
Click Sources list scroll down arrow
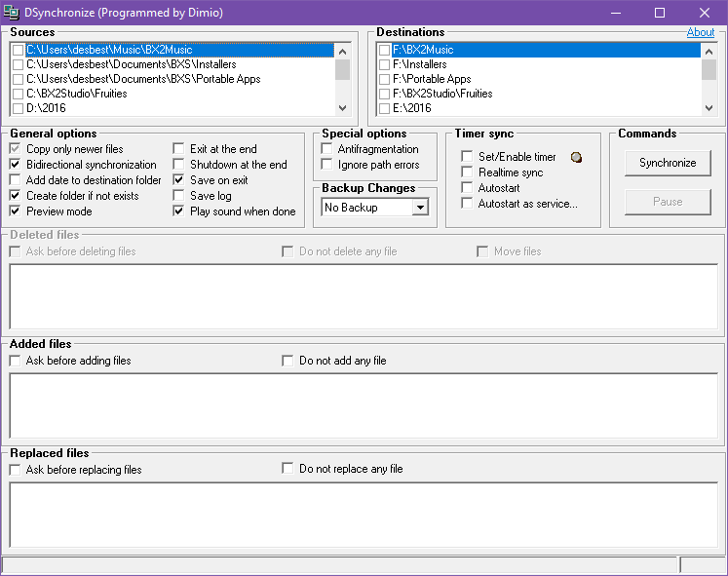click(x=343, y=107)
